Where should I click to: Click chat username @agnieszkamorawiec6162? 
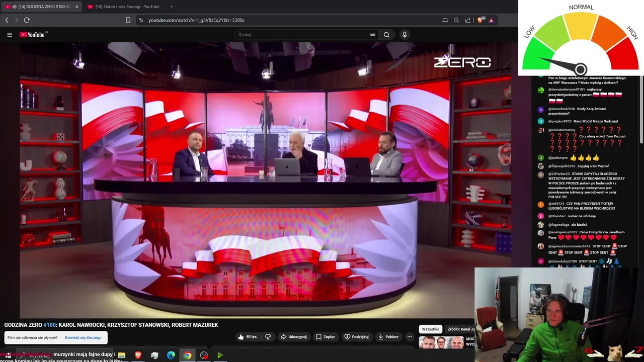pyautogui.click(x=570, y=246)
